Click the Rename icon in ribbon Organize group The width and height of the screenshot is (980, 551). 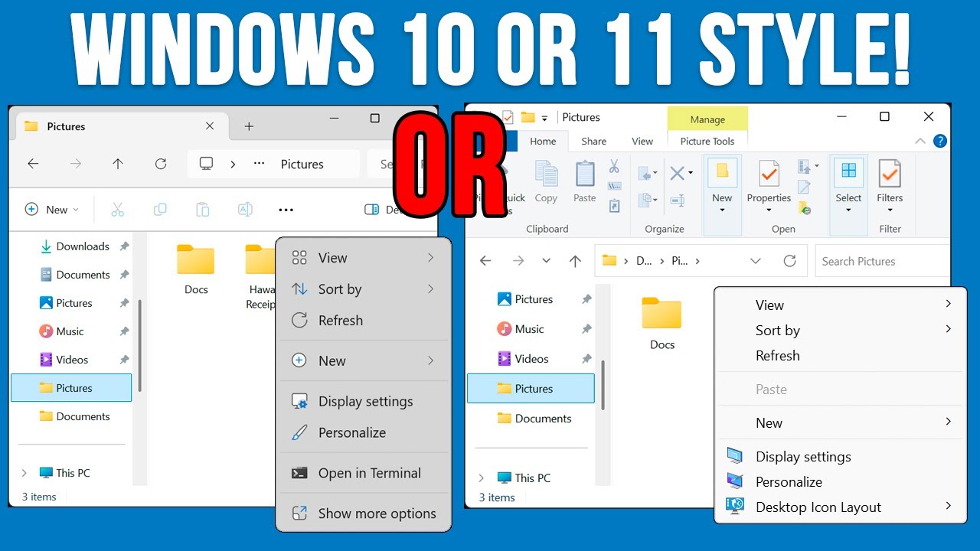click(678, 201)
